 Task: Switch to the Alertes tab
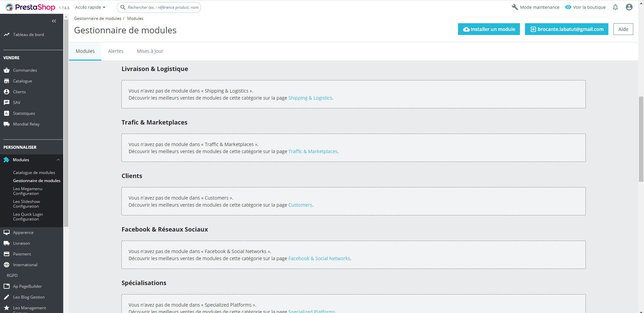tap(116, 51)
